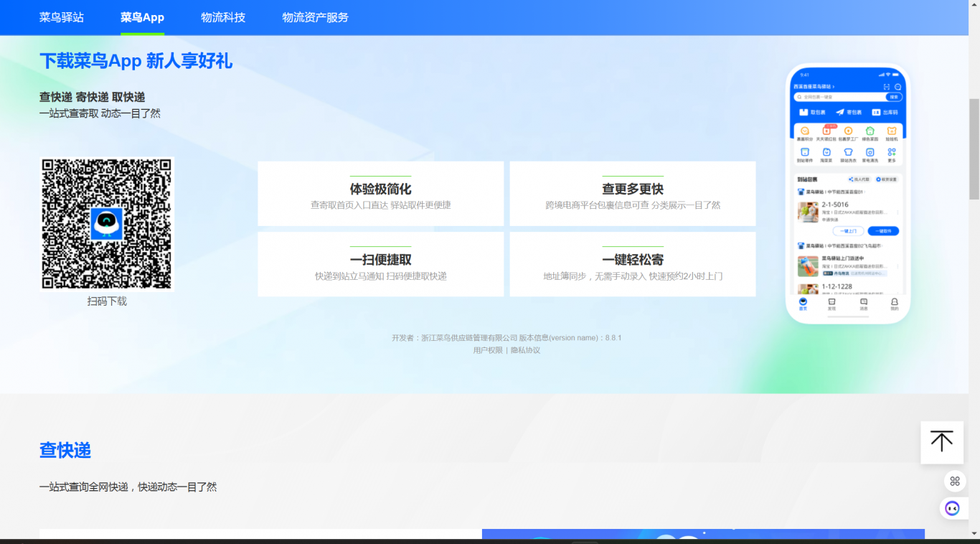
Task: Click the back-to-top arrow button
Action: pyautogui.click(x=942, y=442)
